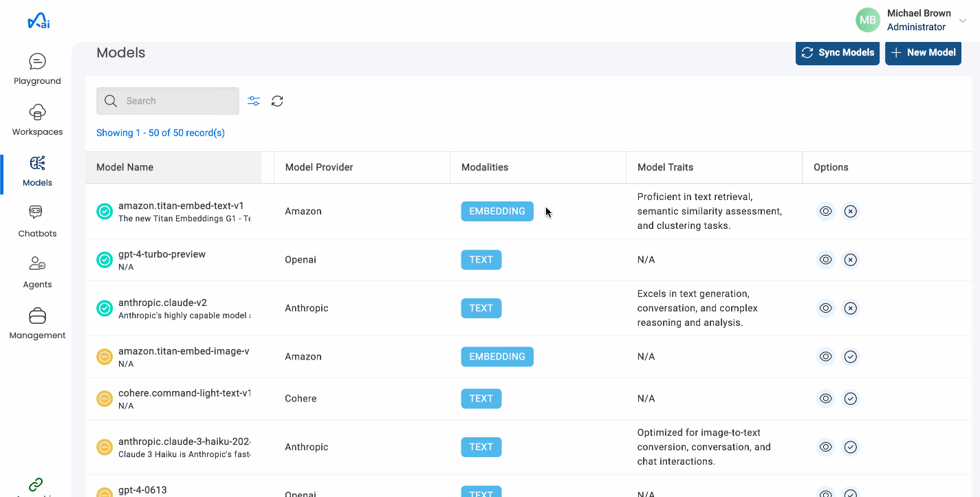Enable cohere.command-light-text with check icon

click(x=851, y=399)
